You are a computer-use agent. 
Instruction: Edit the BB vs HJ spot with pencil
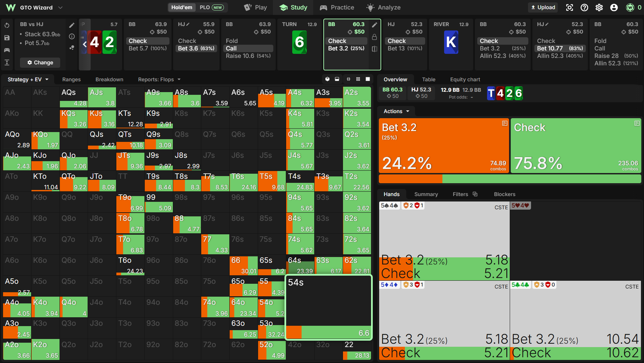click(x=72, y=25)
